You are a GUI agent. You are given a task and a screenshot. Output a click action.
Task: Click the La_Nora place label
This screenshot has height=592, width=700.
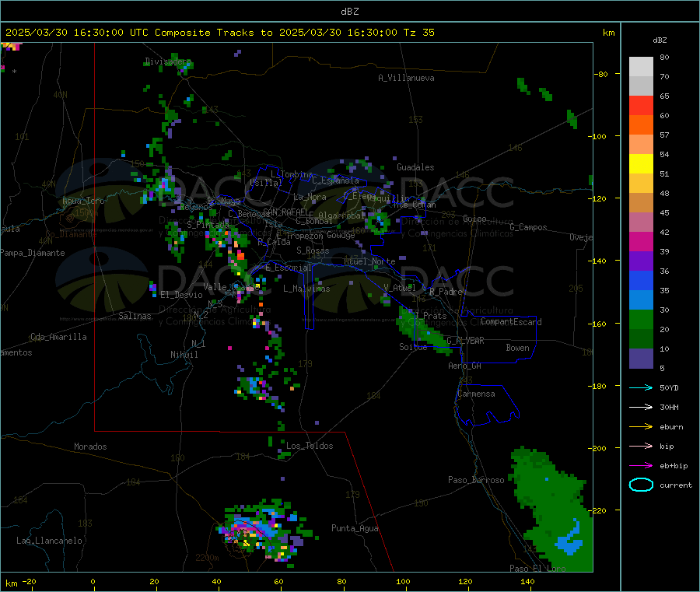[x=310, y=197]
